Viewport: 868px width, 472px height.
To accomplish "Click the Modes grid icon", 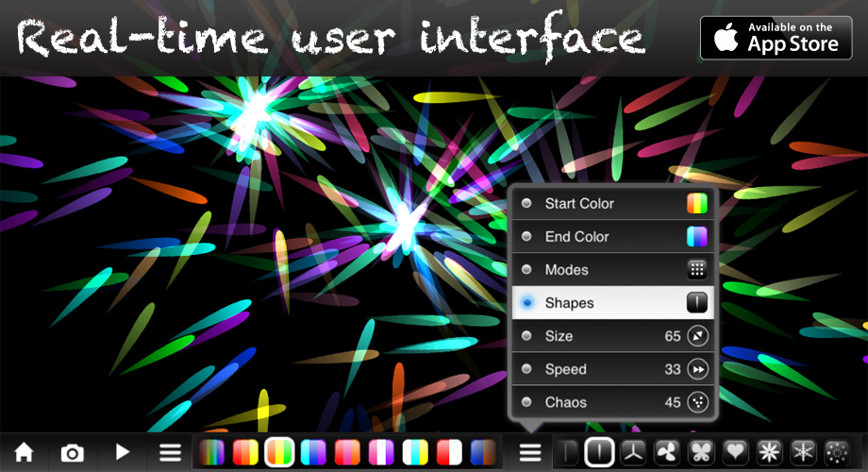I will tap(697, 270).
